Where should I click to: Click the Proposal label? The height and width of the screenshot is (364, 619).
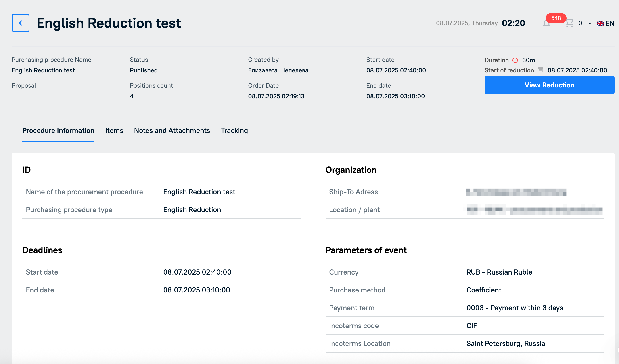point(24,86)
